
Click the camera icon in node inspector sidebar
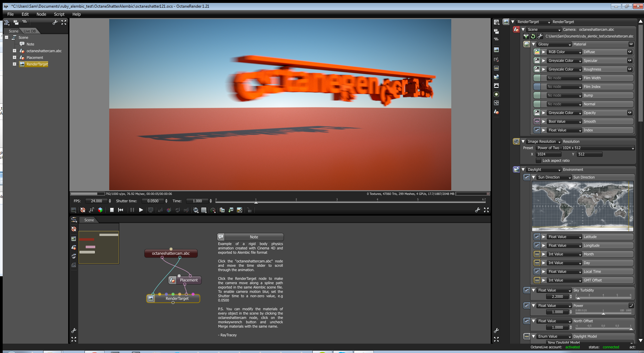pyautogui.click(x=497, y=60)
